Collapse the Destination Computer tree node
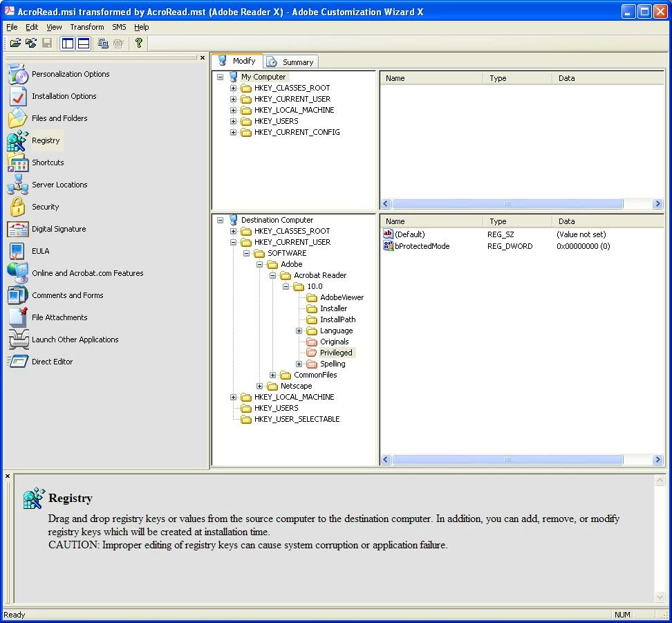 [221, 220]
